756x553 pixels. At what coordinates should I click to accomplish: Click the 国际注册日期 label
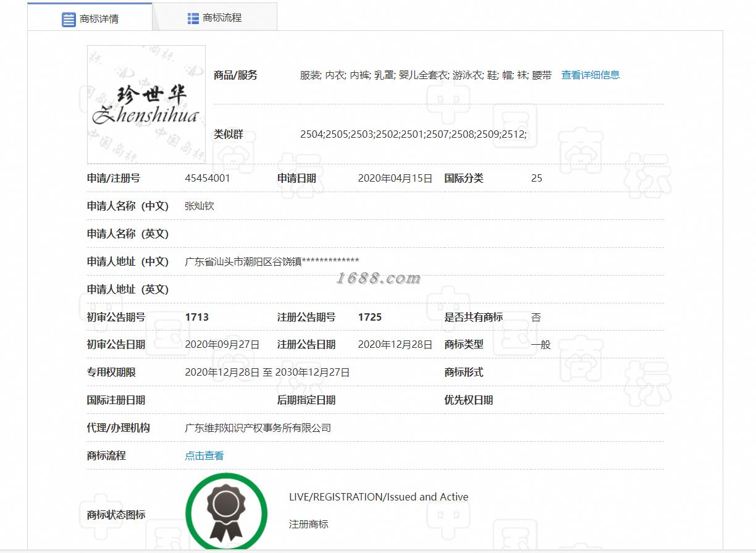tap(116, 400)
